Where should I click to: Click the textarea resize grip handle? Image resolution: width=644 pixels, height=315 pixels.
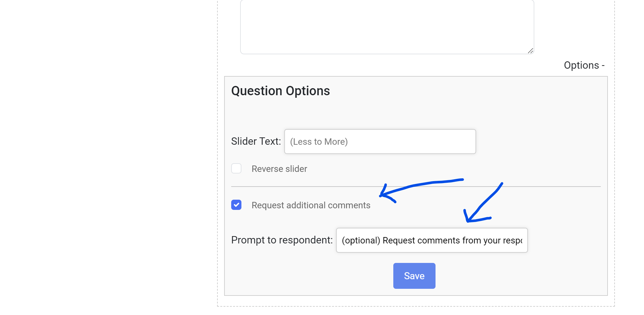(x=531, y=51)
